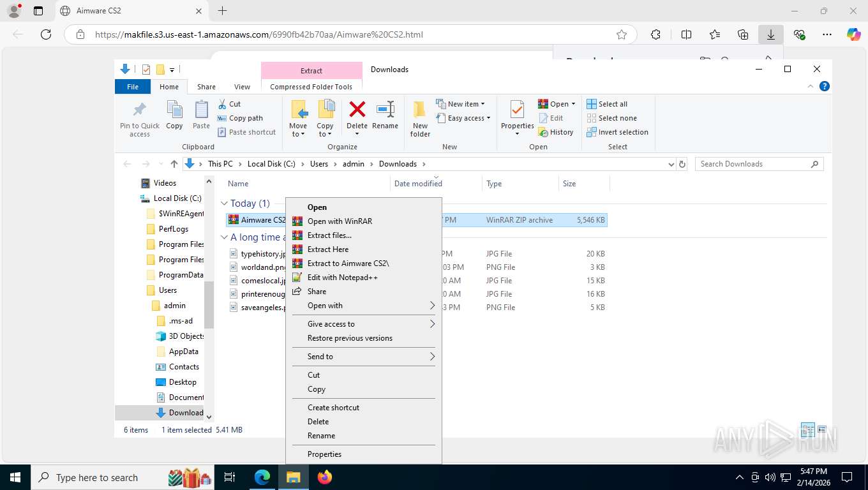The image size is (868, 490).
Task: Expand the address bar history dropdown
Action: (x=671, y=164)
